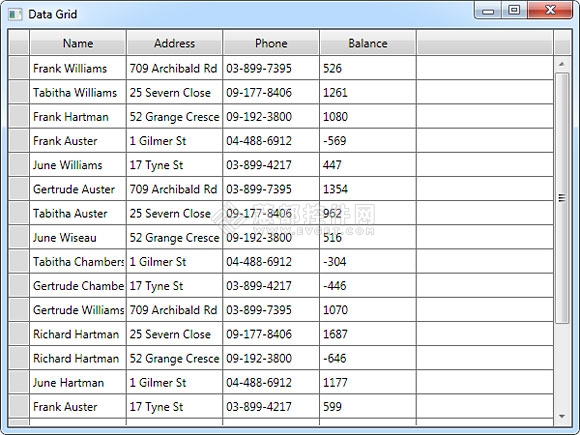580x435 pixels.
Task: Select row header for Frank Williams
Action: point(19,68)
